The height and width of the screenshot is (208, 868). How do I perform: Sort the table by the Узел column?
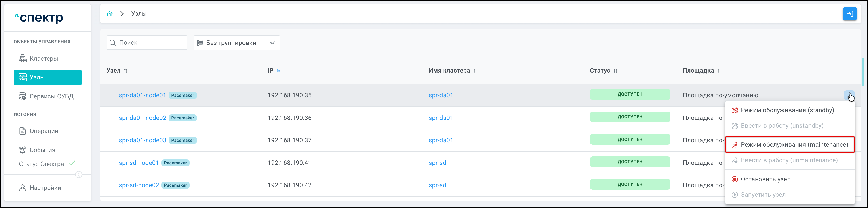tap(126, 71)
